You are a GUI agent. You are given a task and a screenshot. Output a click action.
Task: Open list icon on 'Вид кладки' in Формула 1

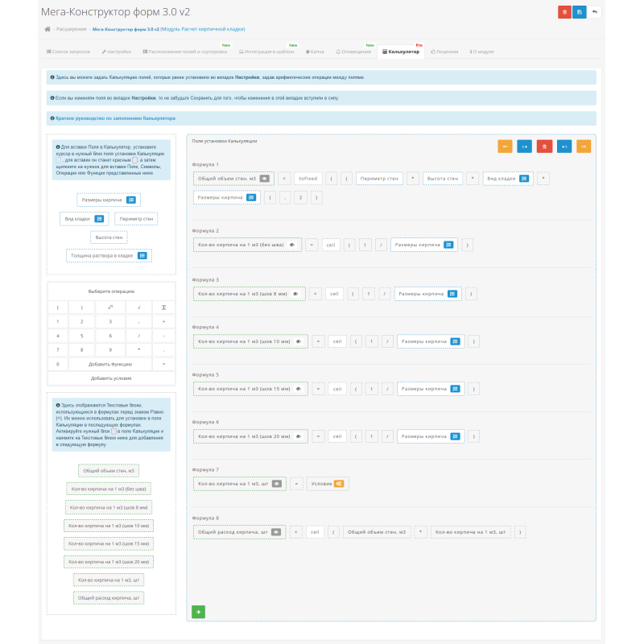(x=524, y=178)
